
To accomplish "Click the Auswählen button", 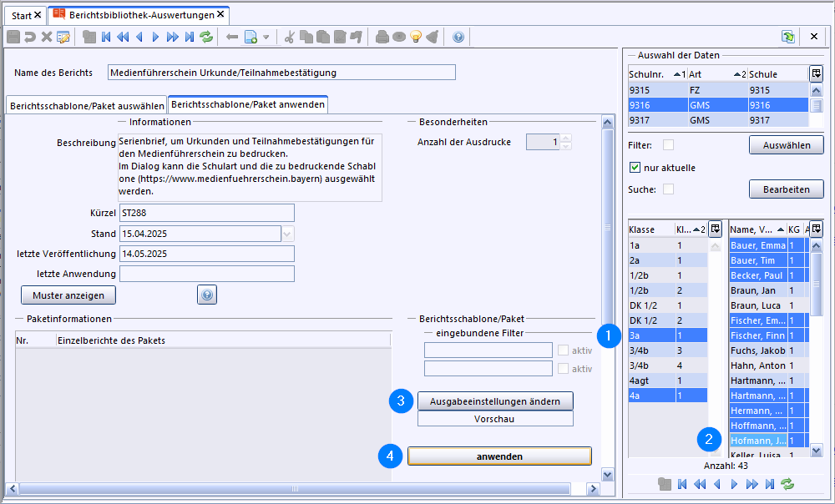I will [786, 144].
